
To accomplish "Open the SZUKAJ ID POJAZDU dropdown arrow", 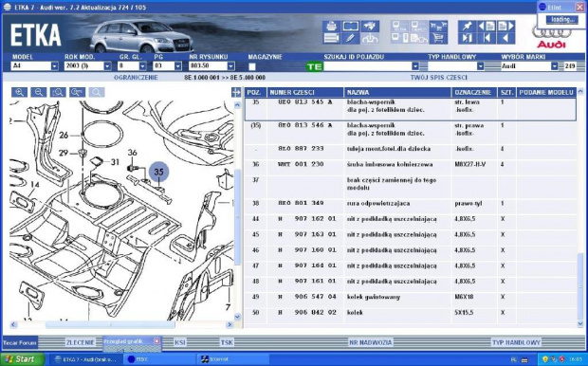I will pos(415,66).
